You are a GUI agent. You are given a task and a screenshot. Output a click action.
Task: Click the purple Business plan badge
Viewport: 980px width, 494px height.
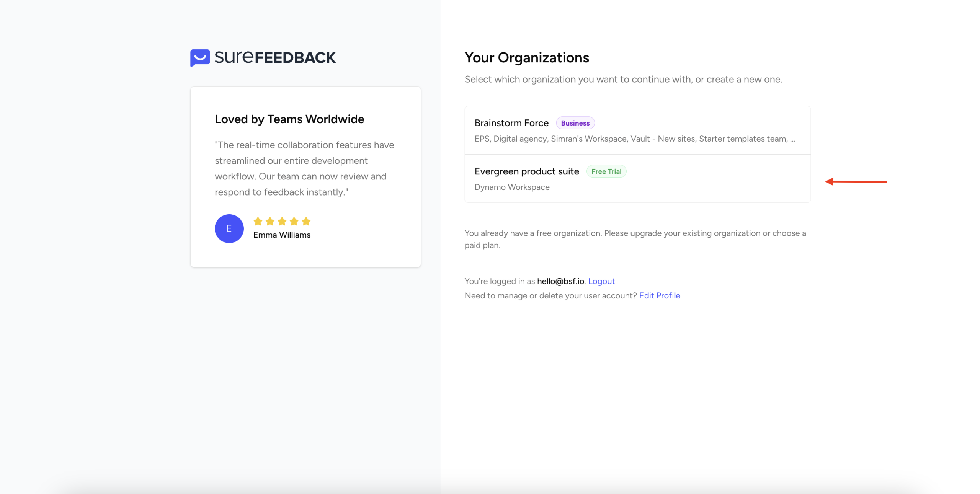tap(575, 123)
